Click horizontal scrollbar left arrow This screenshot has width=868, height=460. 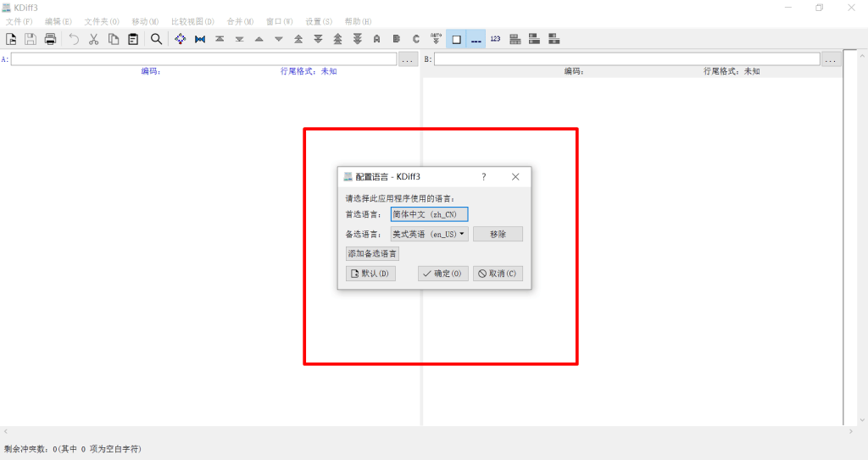pos(6,431)
